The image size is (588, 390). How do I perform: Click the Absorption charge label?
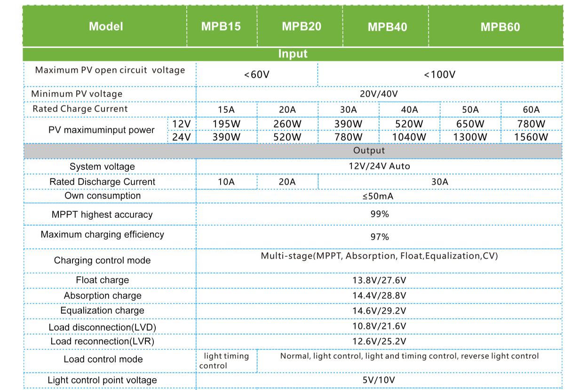103,296
